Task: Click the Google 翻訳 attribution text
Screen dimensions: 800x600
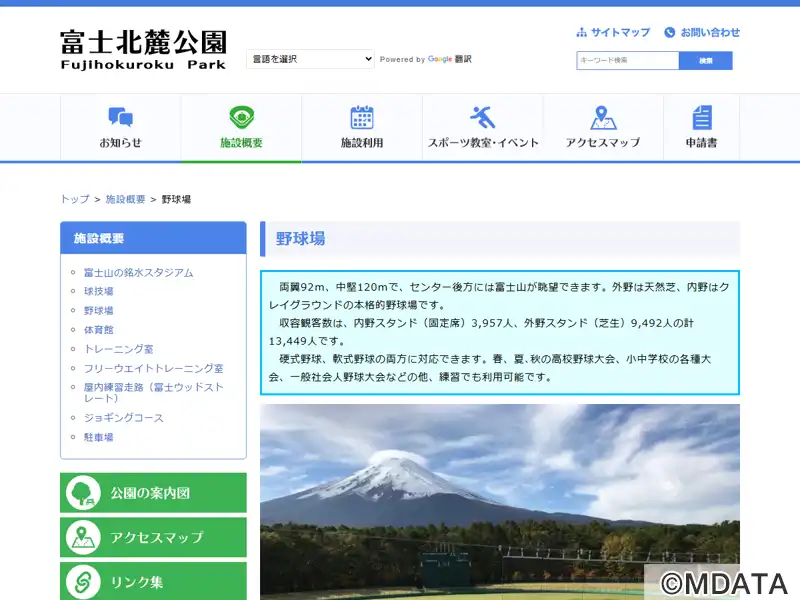Action: coord(426,59)
